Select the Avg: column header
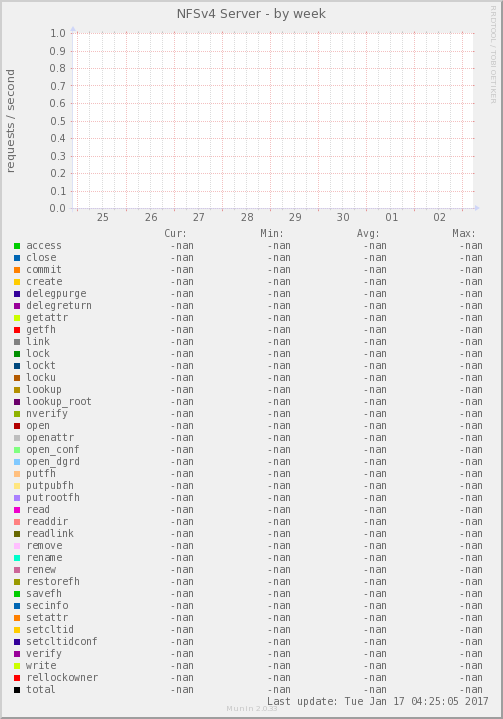The width and height of the screenshot is (503, 719). (368, 233)
